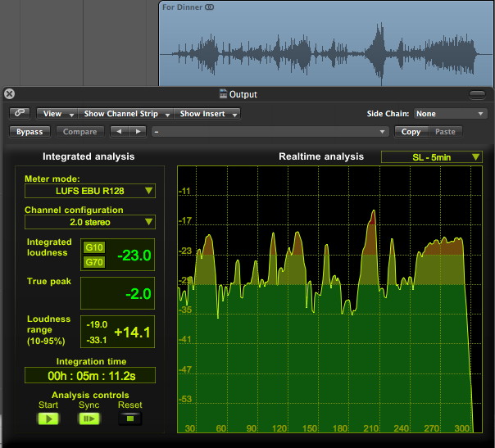Screen dimensions: 495x448
Task: Go to next preset arrow
Action: 138,132
